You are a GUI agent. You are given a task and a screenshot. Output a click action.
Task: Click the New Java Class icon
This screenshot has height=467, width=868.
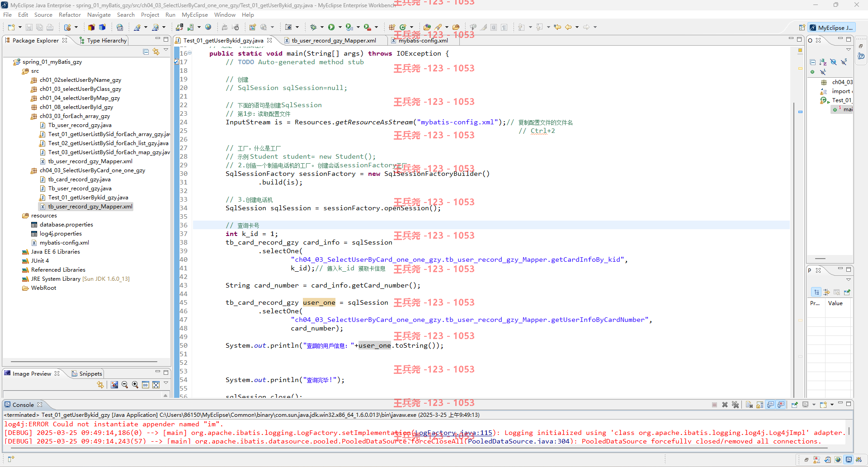403,27
